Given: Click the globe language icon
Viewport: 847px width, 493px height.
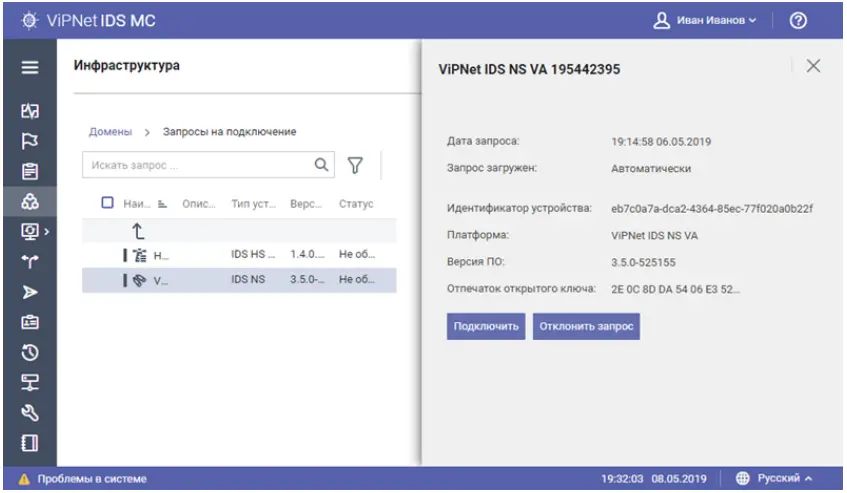Looking at the screenshot, I should coord(743,478).
